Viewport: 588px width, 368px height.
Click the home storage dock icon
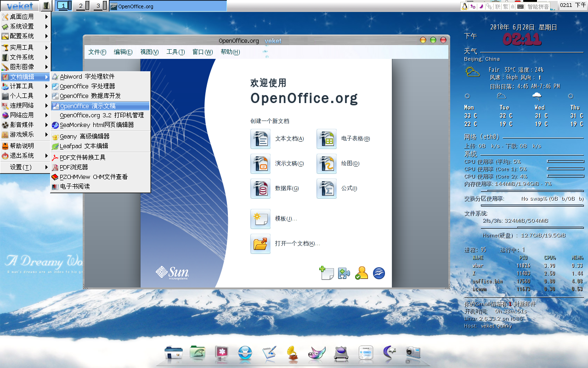pyautogui.click(x=174, y=353)
